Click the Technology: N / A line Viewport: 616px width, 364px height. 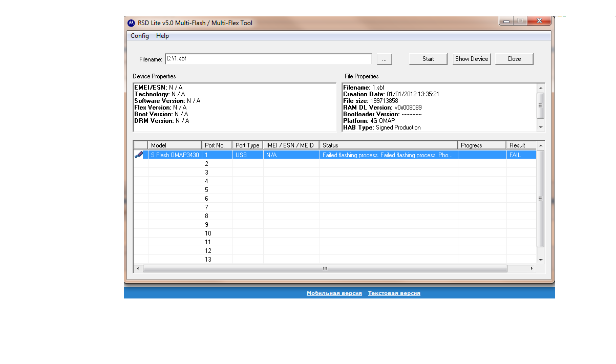point(160,94)
